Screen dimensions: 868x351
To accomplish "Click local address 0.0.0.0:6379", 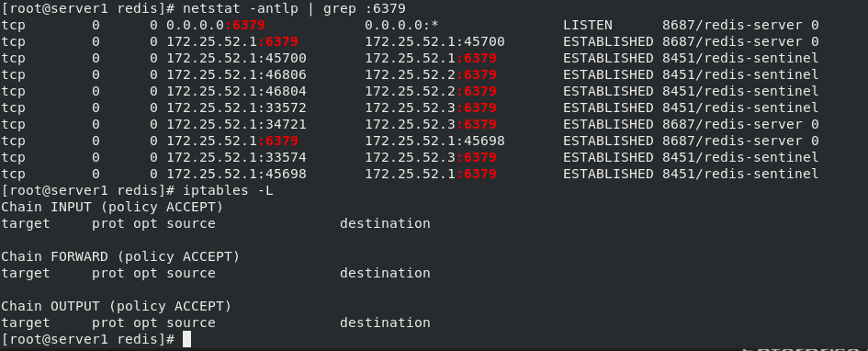I will click(216, 25).
